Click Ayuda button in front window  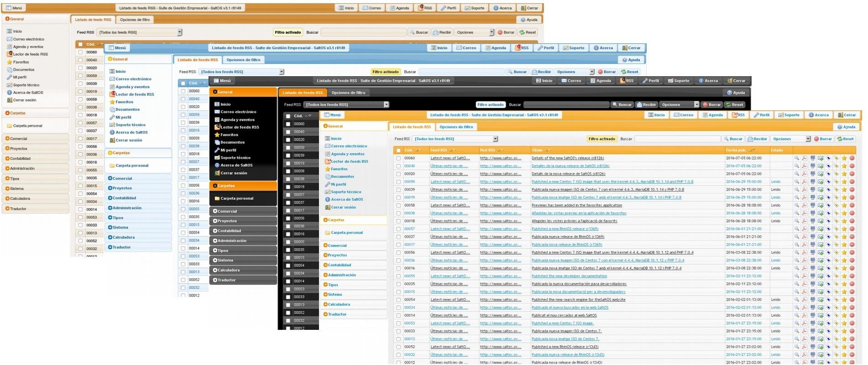847,127
